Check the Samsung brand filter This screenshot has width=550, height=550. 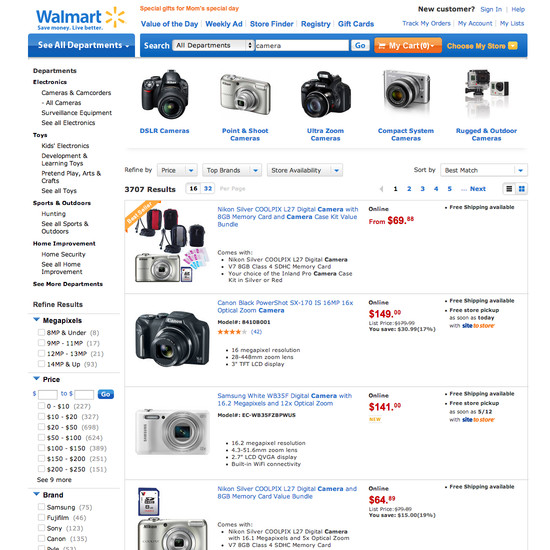point(41,507)
